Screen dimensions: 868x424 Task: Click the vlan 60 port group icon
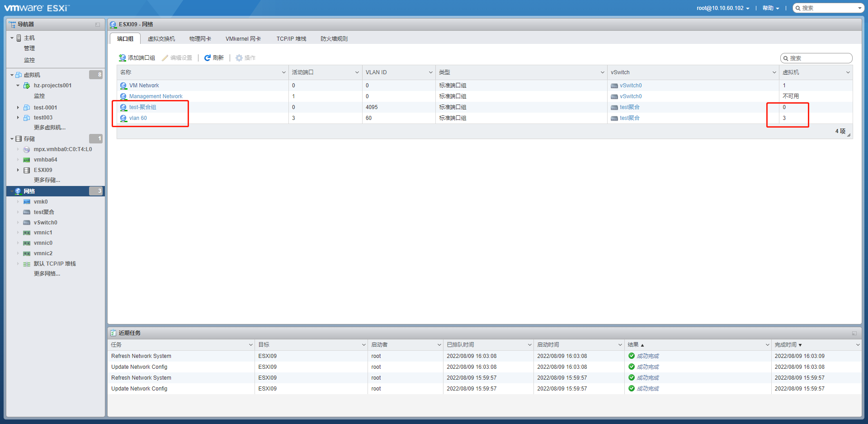pyautogui.click(x=123, y=118)
